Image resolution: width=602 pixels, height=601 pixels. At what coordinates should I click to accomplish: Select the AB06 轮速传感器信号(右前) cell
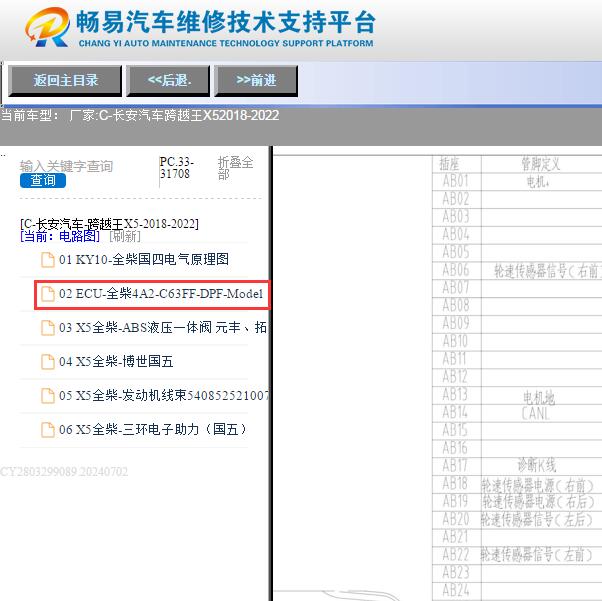coord(541,271)
